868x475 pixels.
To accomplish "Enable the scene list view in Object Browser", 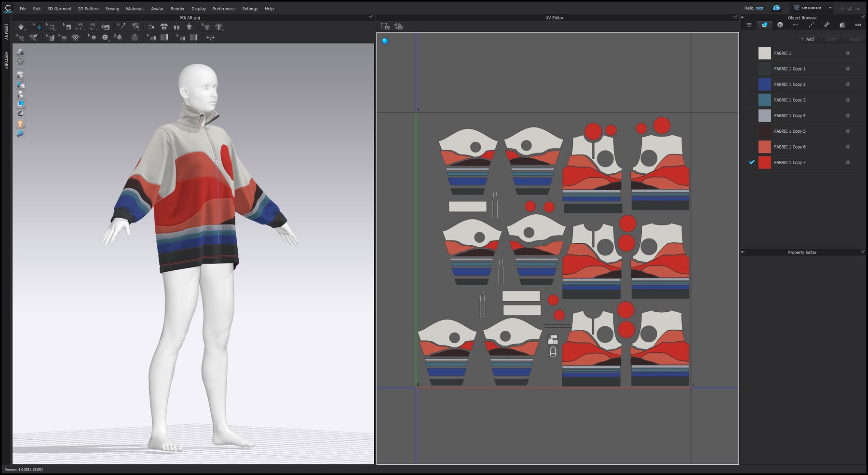I will click(749, 24).
